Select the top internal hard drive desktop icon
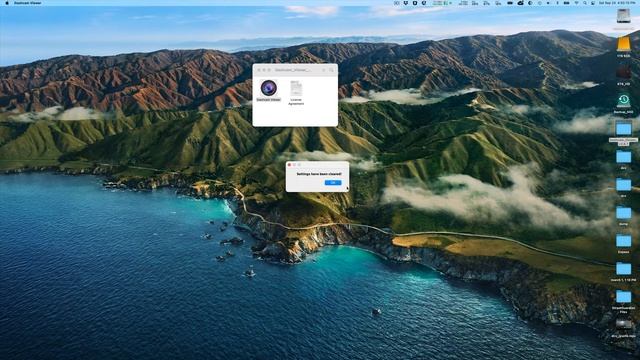This screenshot has width=640, height=360. pos(623,16)
